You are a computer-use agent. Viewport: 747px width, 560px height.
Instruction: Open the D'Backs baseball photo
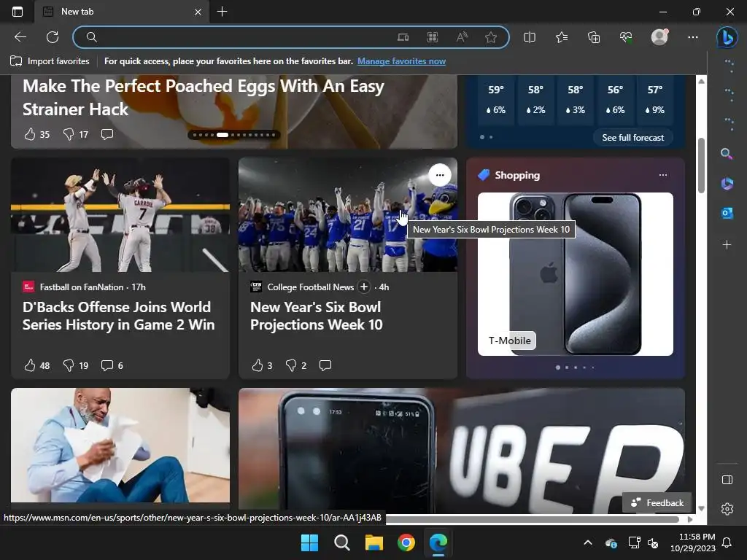120,215
